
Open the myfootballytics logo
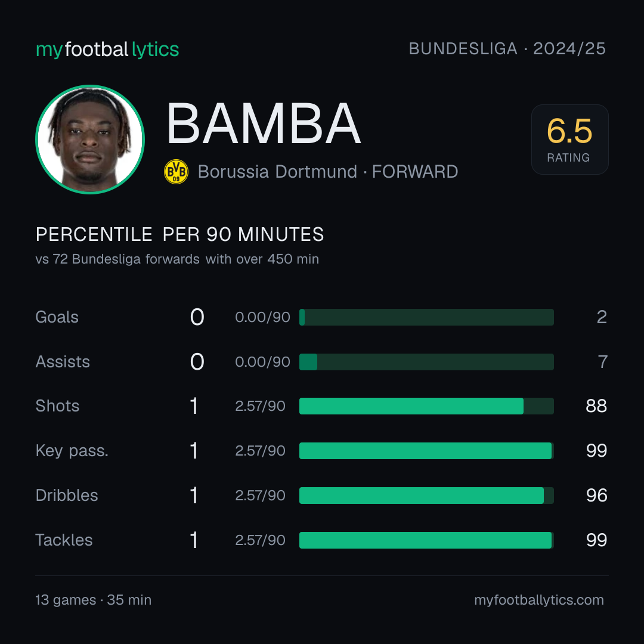tap(107, 49)
